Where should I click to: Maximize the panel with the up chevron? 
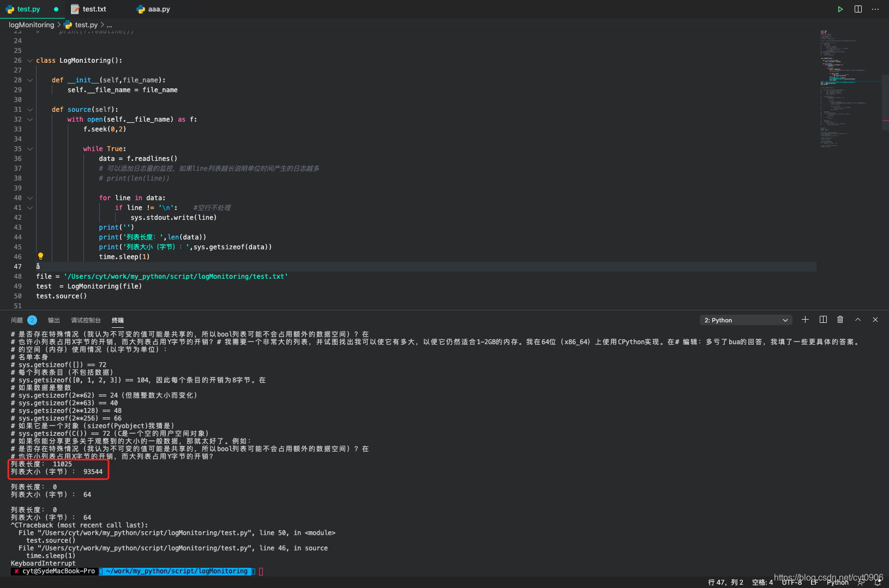(x=858, y=320)
